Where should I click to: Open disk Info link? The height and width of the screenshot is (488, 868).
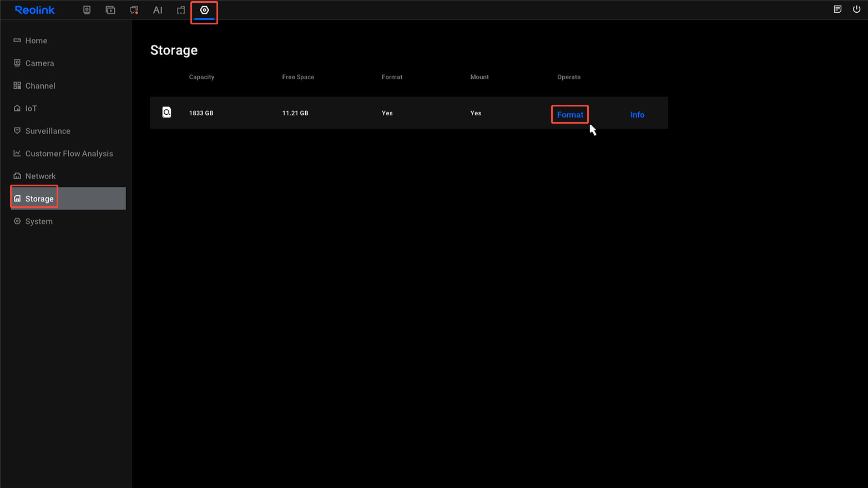pyautogui.click(x=637, y=115)
